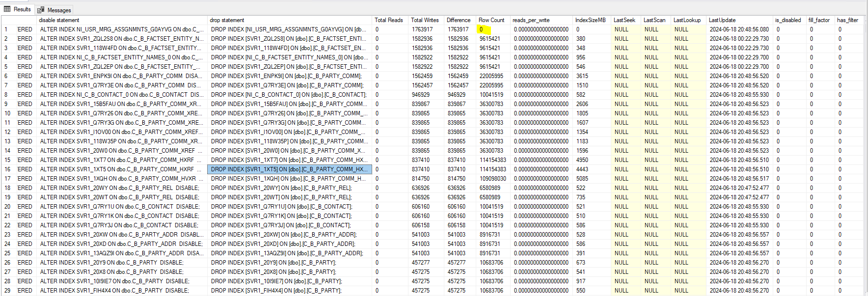The height and width of the screenshot is (296, 868).
Task: Select the is_disabled column header
Action: (790, 20)
